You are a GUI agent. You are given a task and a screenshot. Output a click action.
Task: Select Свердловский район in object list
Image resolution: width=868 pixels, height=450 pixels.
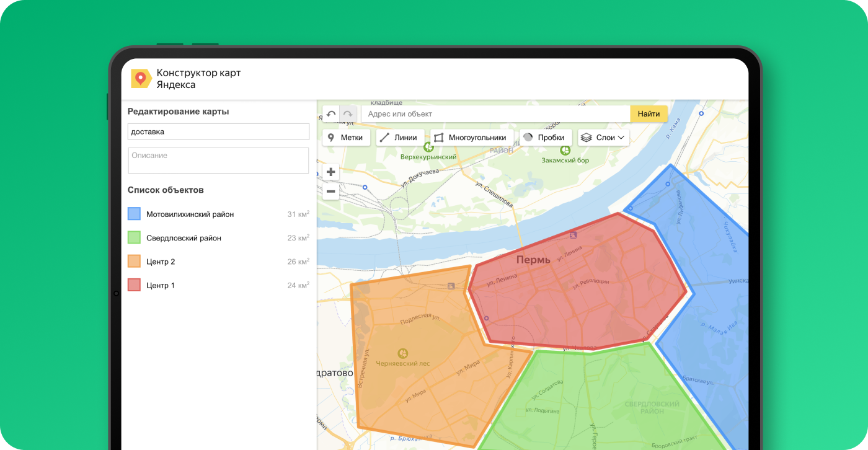[x=184, y=238]
